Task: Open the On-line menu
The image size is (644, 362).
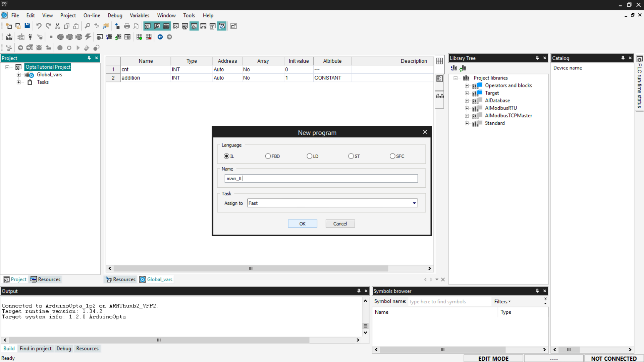Action: [92, 15]
